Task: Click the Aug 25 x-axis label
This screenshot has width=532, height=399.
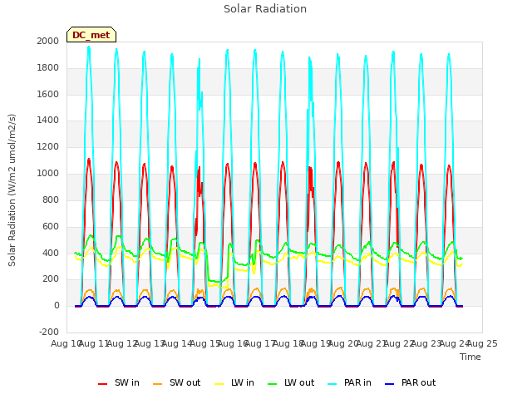Action: pos(482,343)
